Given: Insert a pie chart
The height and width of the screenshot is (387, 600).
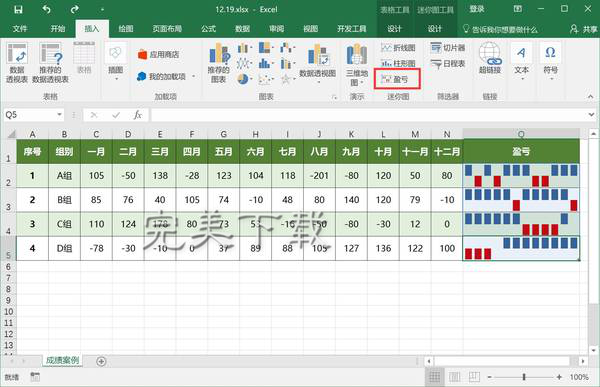Looking at the screenshot, I should coord(243,79).
